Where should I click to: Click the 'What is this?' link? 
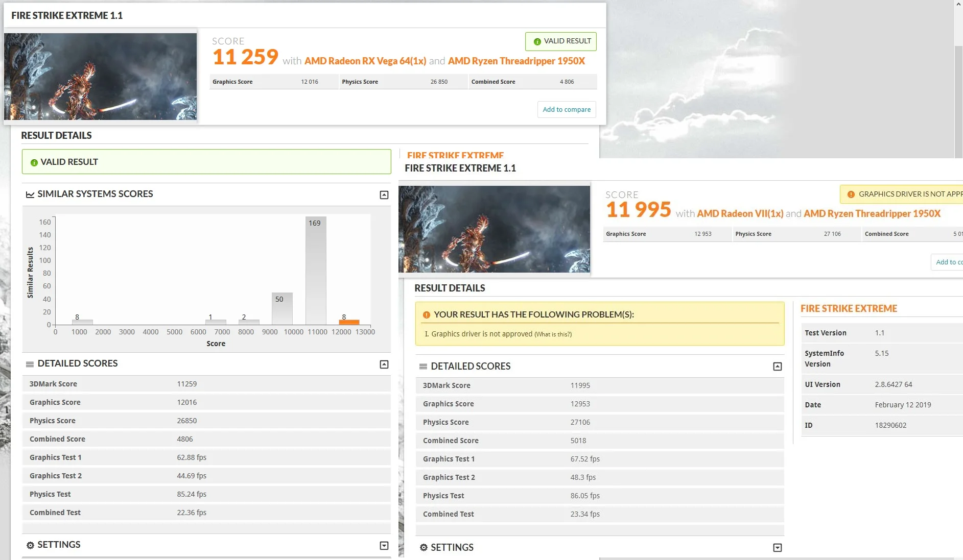point(553,334)
